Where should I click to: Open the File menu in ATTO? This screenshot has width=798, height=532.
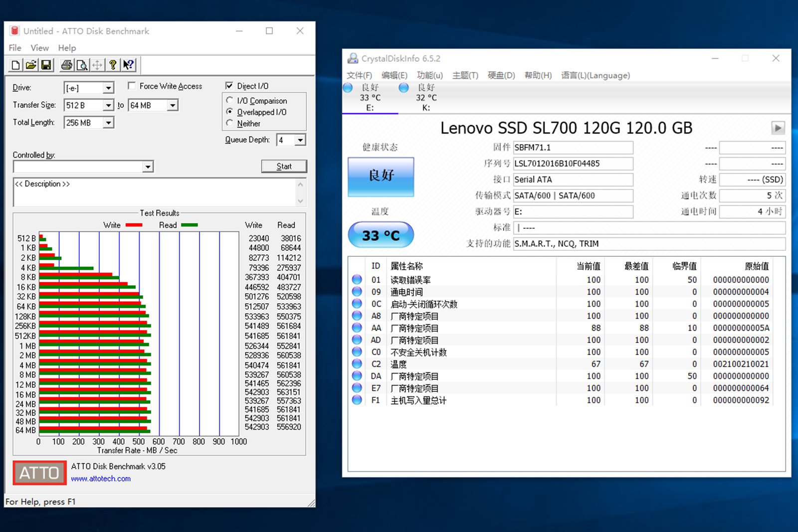point(14,48)
